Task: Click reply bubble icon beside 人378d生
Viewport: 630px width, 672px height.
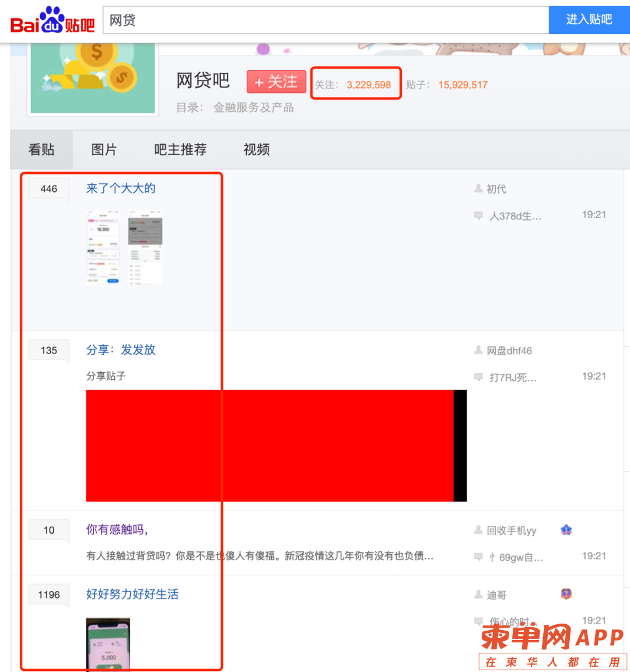Action: click(478, 216)
